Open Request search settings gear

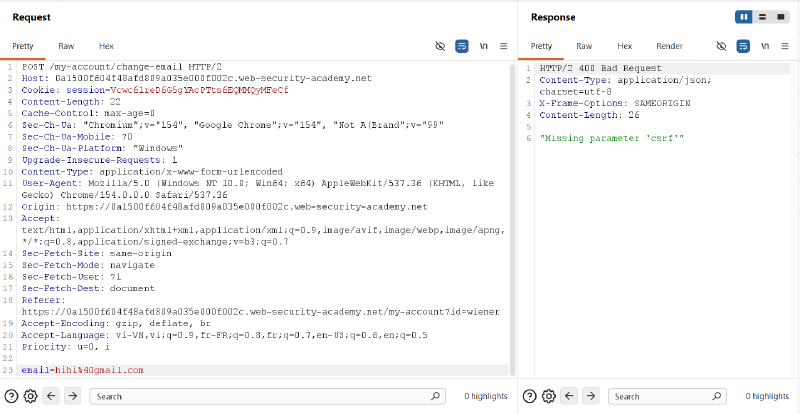(x=31, y=396)
